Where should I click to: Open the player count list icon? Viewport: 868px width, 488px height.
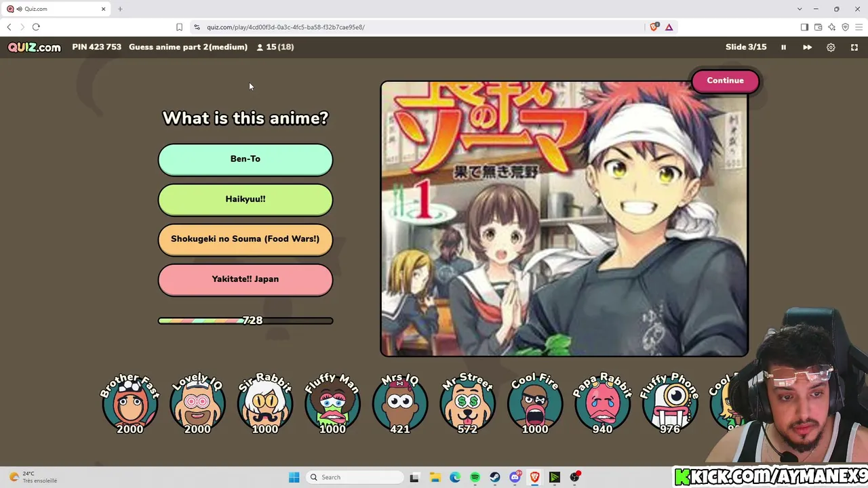tap(260, 47)
